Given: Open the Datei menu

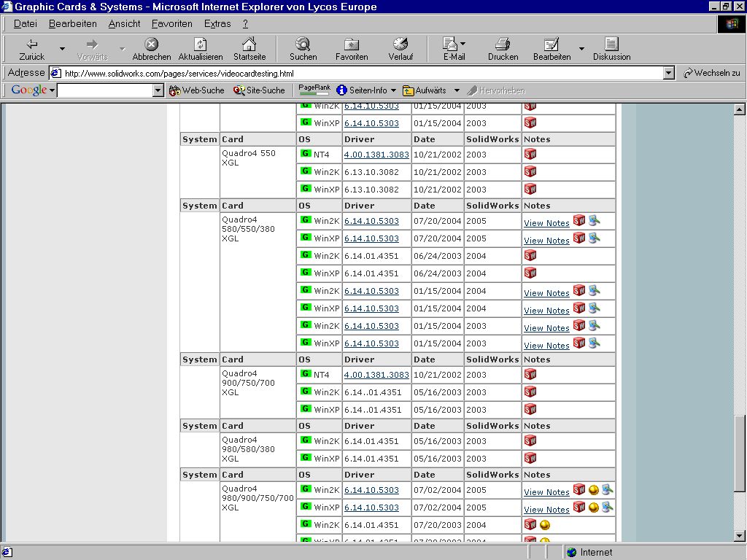Looking at the screenshot, I should (26, 24).
